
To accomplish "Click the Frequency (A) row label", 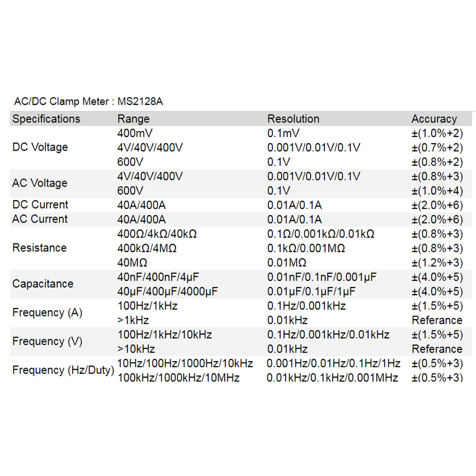I will [47, 313].
